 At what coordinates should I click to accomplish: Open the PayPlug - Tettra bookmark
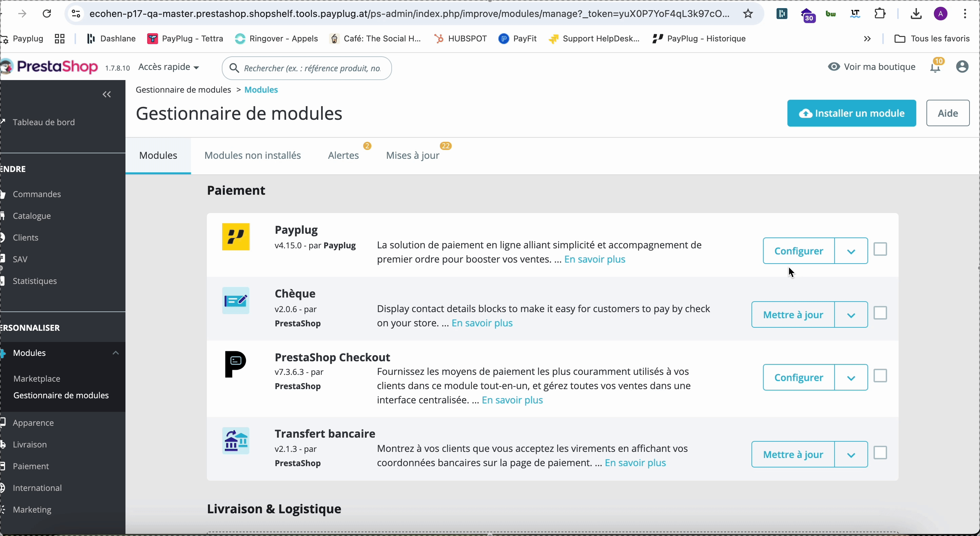pyautogui.click(x=185, y=39)
